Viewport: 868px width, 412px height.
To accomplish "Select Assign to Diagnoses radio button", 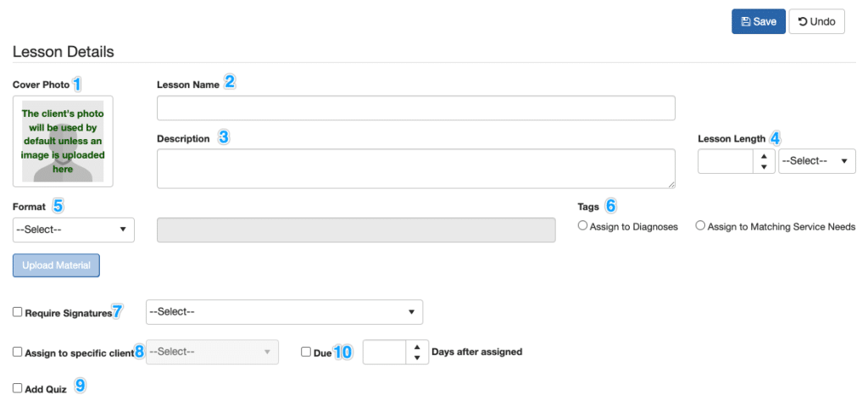I will (x=582, y=225).
